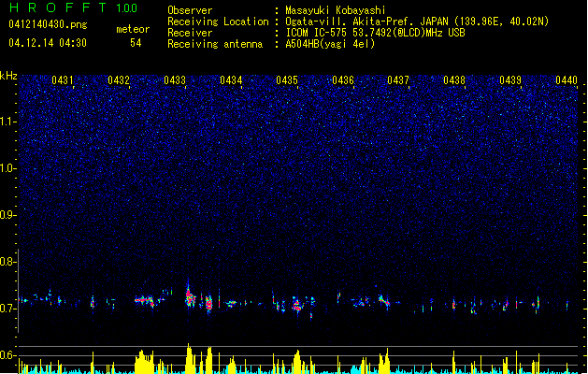Click the 0436 time marker
Image resolution: width=588 pixels, height=374 pixels.
tap(343, 80)
